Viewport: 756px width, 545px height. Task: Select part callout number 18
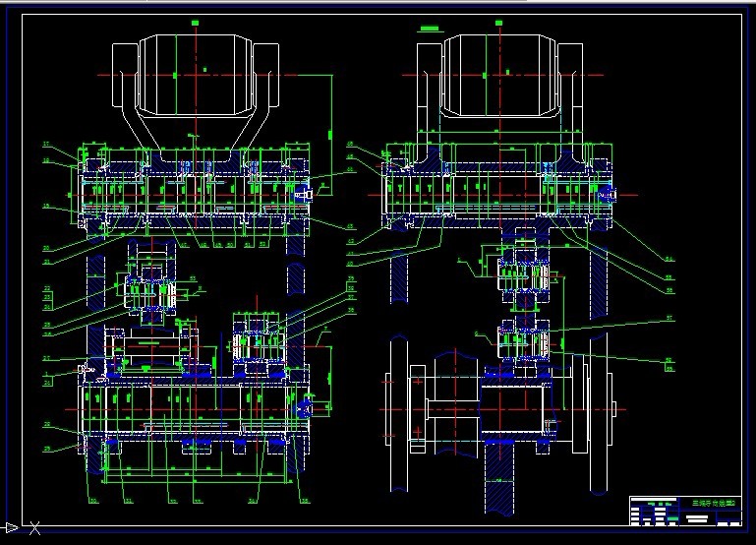(x=47, y=160)
